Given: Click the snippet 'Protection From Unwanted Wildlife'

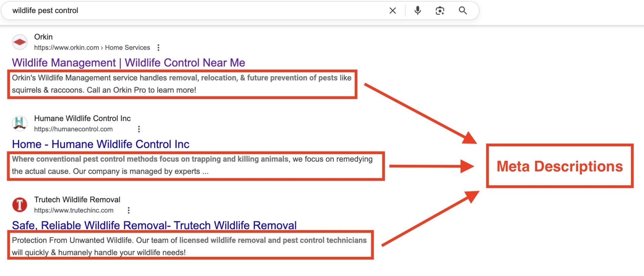Looking at the screenshot, I should tap(189, 246).
